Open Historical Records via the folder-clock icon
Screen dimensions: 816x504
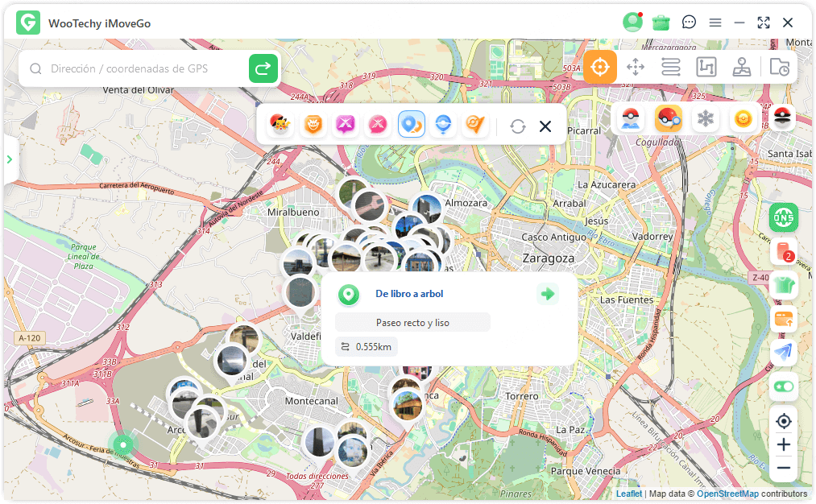(x=778, y=67)
